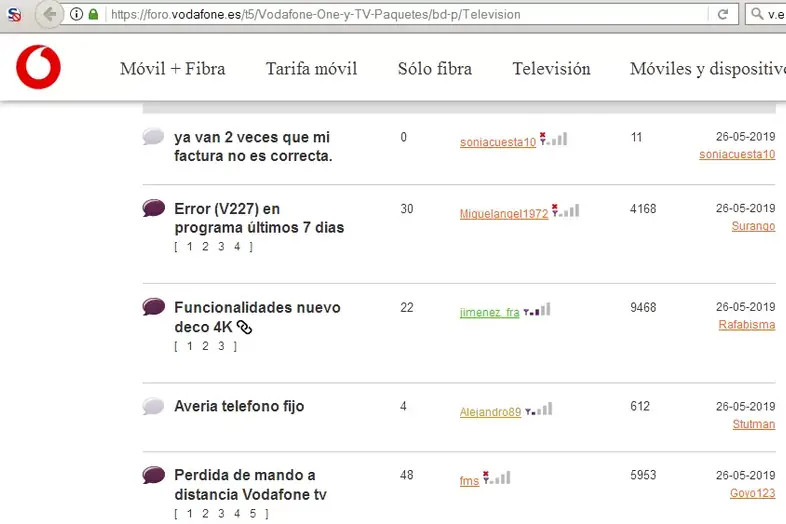Click the rank signal icon beside Alejandro89

coord(539,409)
